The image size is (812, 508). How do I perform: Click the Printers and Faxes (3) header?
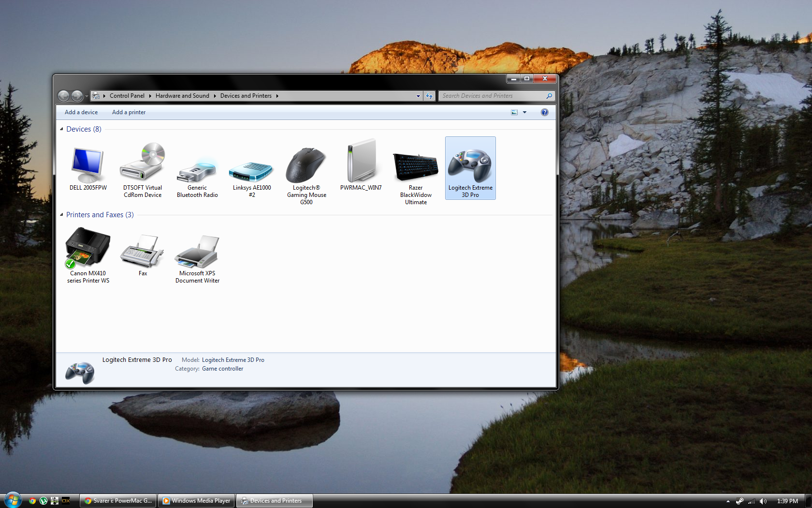point(100,215)
